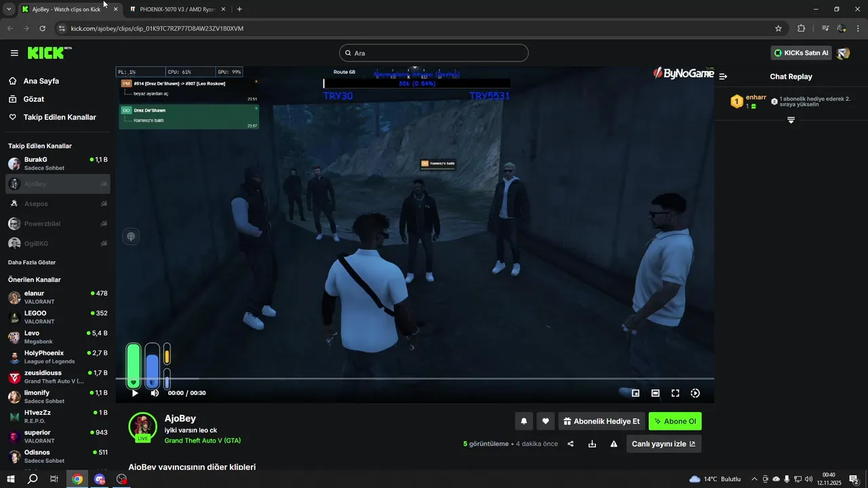The image size is (868, 488).
Task: Click AjoBey streamer name heading
Action: coord(180,418)
